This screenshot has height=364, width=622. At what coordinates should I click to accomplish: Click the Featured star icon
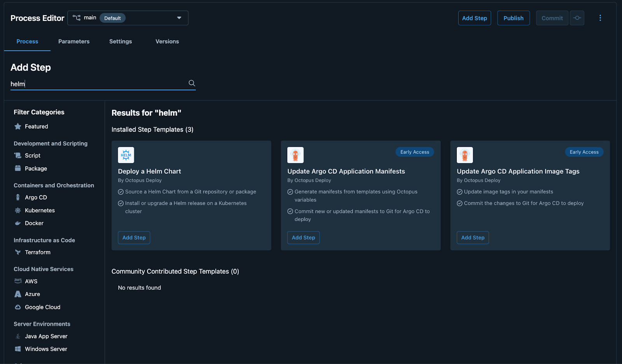18,126
